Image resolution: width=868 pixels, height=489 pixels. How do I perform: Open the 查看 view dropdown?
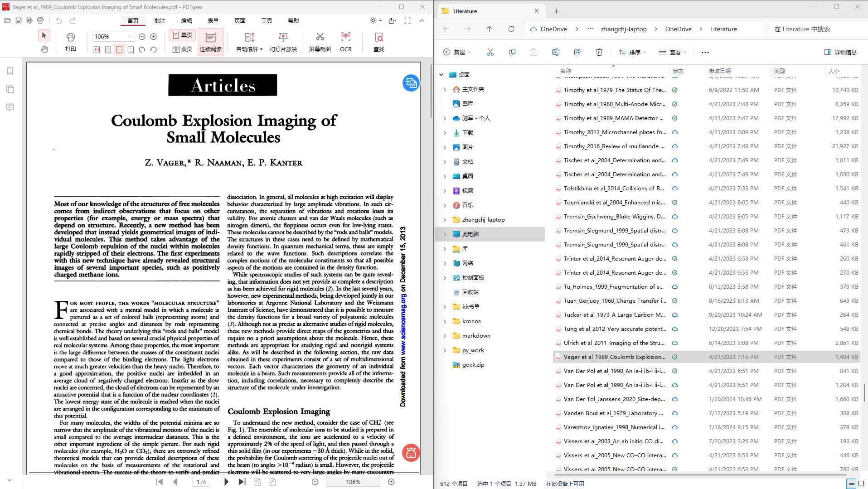[x=673, y=52]
